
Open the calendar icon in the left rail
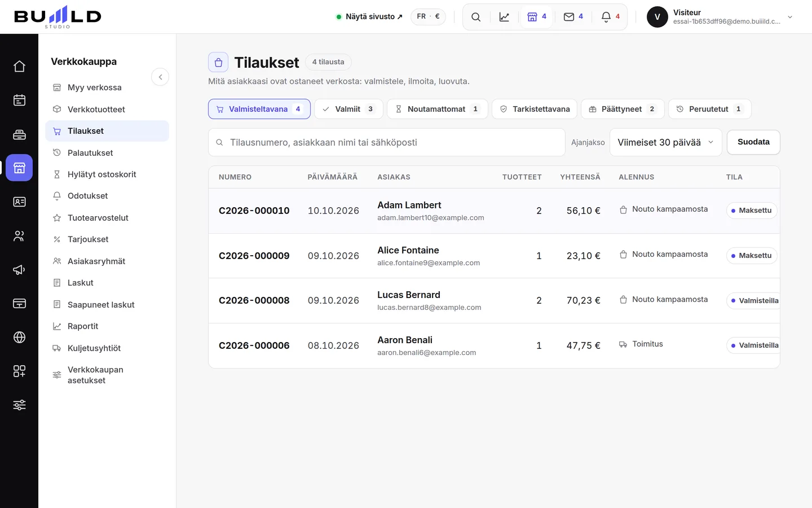click(19, 100)
